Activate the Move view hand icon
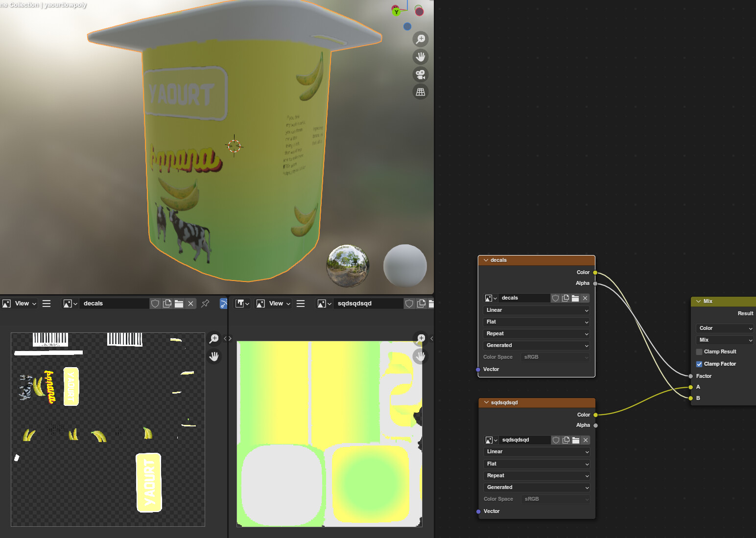This screenshot has width=756, height=538. [421, 57]
